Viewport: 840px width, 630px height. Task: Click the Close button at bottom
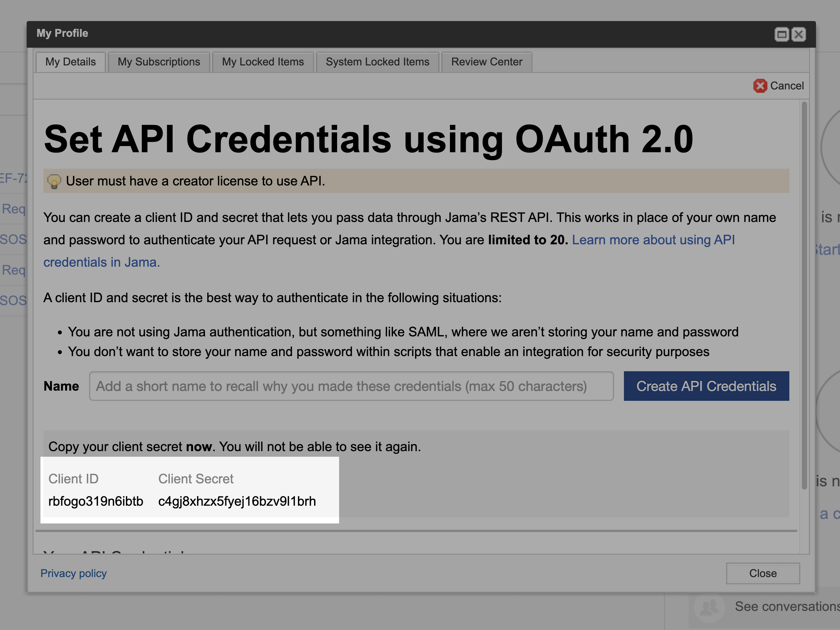762,573
